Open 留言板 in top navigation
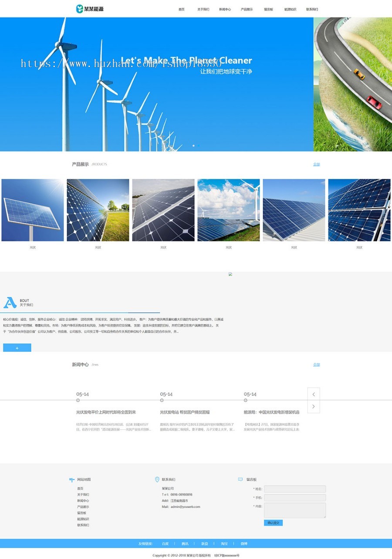 click(268, 9)
